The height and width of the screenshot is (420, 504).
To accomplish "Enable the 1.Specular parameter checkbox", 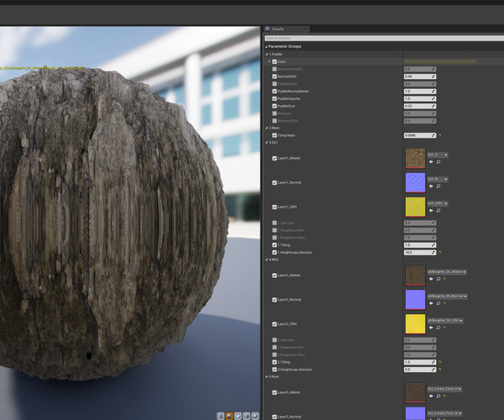I will pyautogui.click(x=275, y=223).
